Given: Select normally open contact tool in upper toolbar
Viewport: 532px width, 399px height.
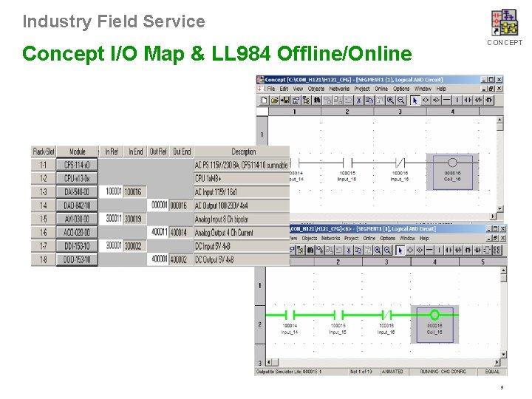Looking at the screenshot, I should tap(468, 100).
